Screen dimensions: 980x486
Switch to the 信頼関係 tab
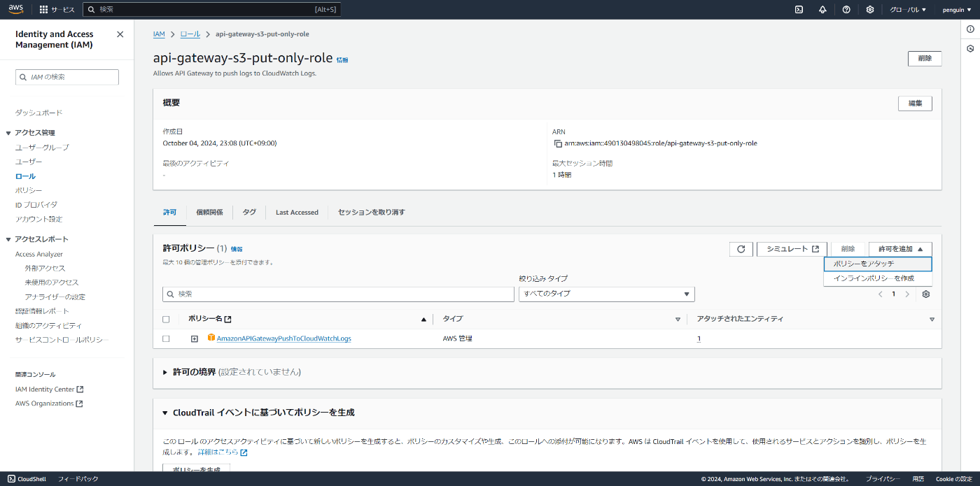click(x=209, y=213)
